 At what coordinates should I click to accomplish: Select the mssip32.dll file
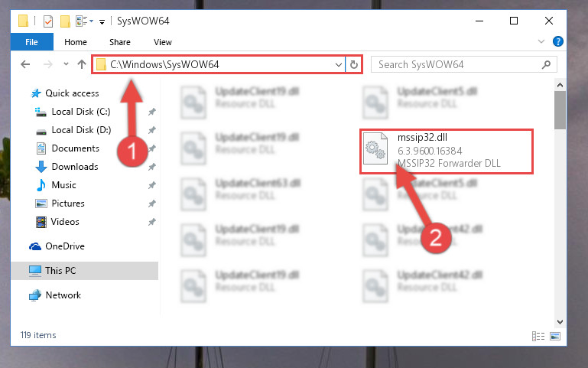pyautogui.click(x=447, y=151)
